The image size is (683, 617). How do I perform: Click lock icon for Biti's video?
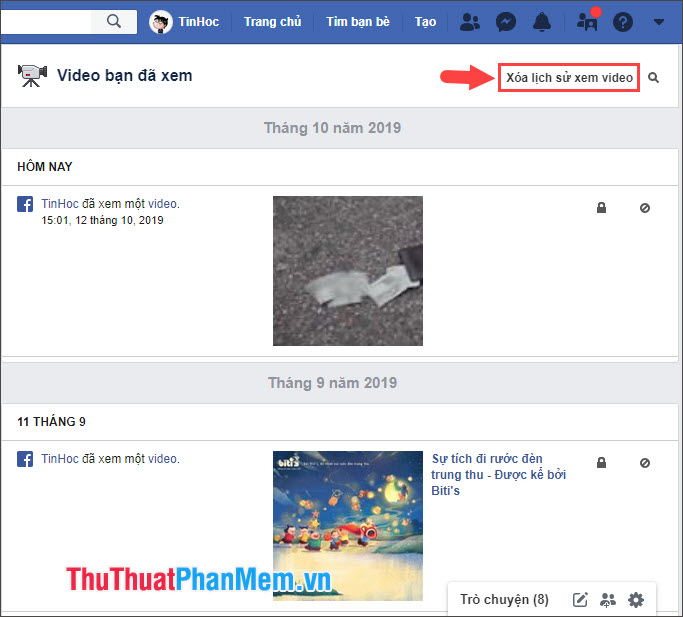tap(601, 462)
